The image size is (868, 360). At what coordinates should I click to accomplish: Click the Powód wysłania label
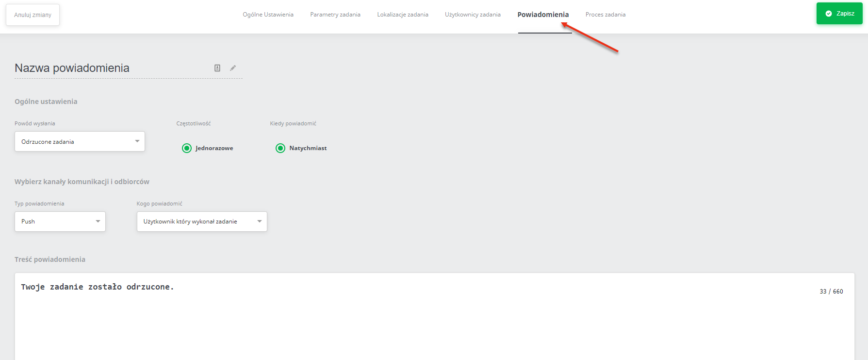(35, 123)
